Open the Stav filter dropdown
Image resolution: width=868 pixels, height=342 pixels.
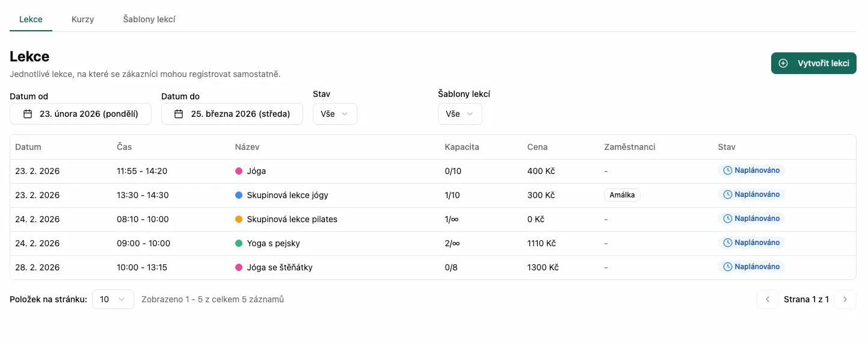[335, 114]
